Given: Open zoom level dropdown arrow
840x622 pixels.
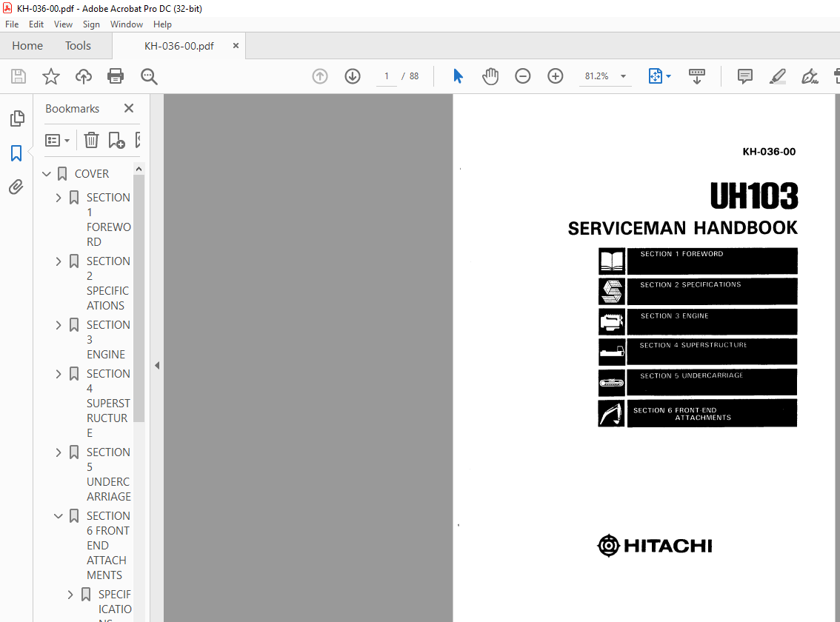Looking at the screenshot, I should pyautogui.click(x=623, y=76).
